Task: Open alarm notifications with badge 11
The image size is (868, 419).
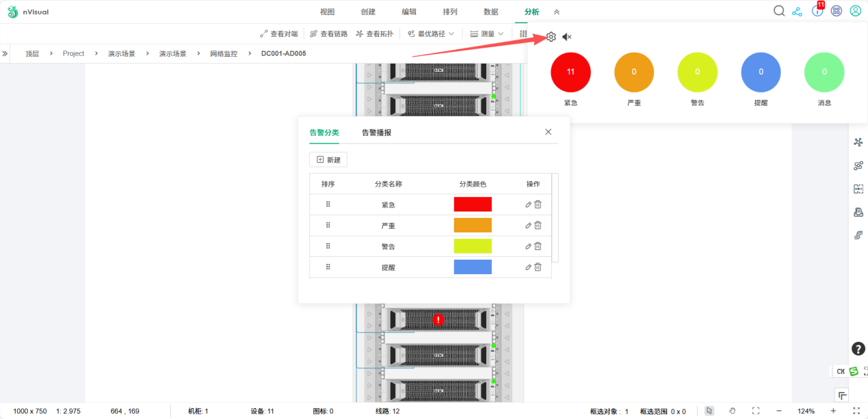Action: click(817, 11)
